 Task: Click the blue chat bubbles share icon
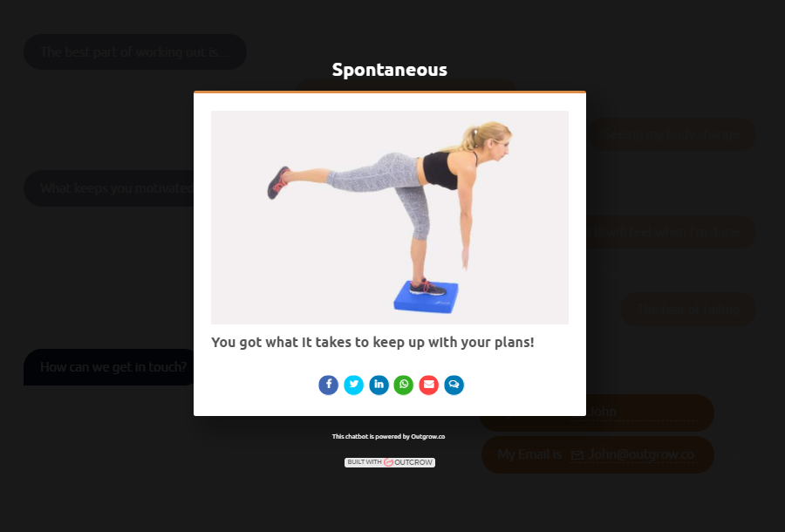[454, 385]
